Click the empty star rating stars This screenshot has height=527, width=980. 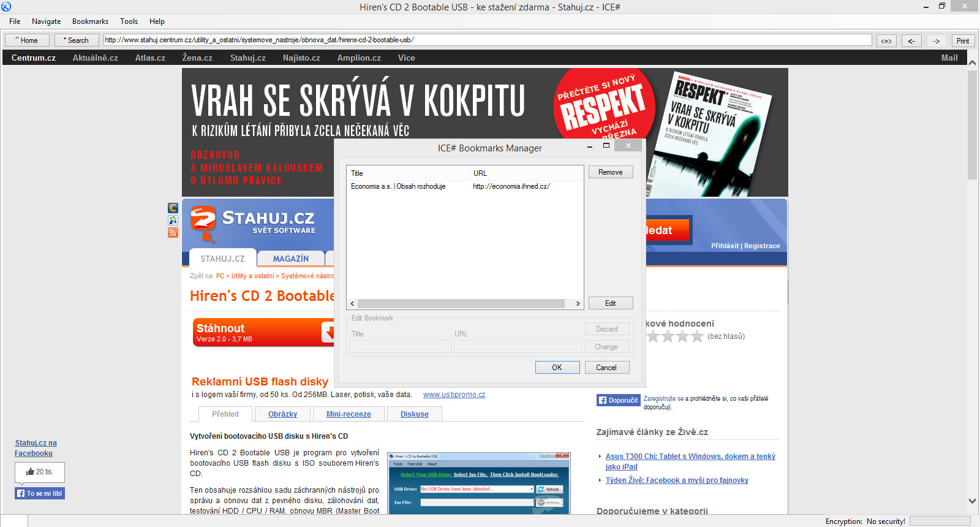[675, 336]
